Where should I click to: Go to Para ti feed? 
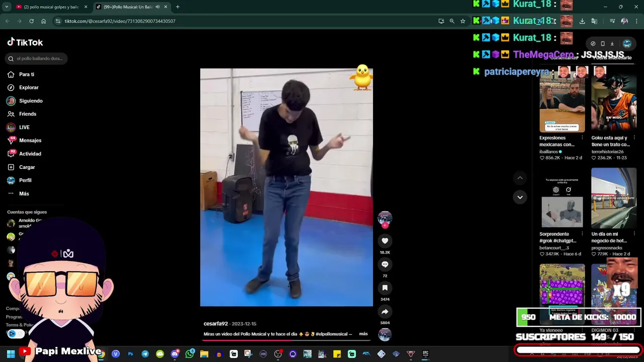pos(21,74)
